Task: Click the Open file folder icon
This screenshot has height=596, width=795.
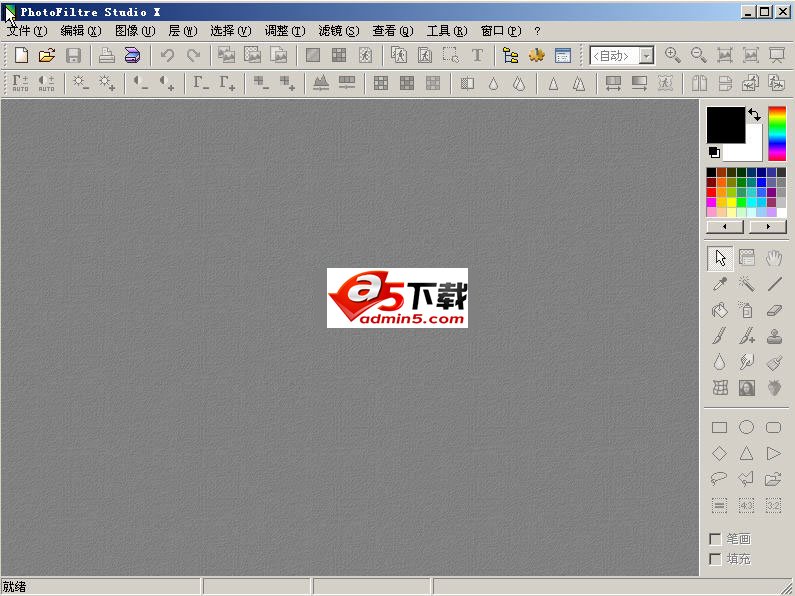Action: tap(47, 56)
